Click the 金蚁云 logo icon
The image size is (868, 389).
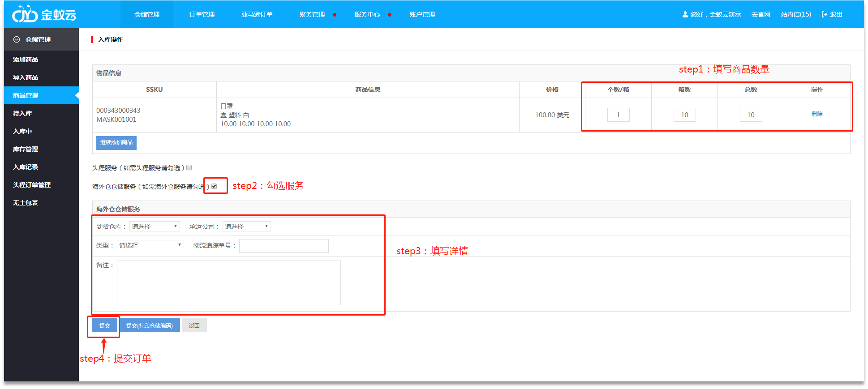pyautogui.click(x=25, y=15)
